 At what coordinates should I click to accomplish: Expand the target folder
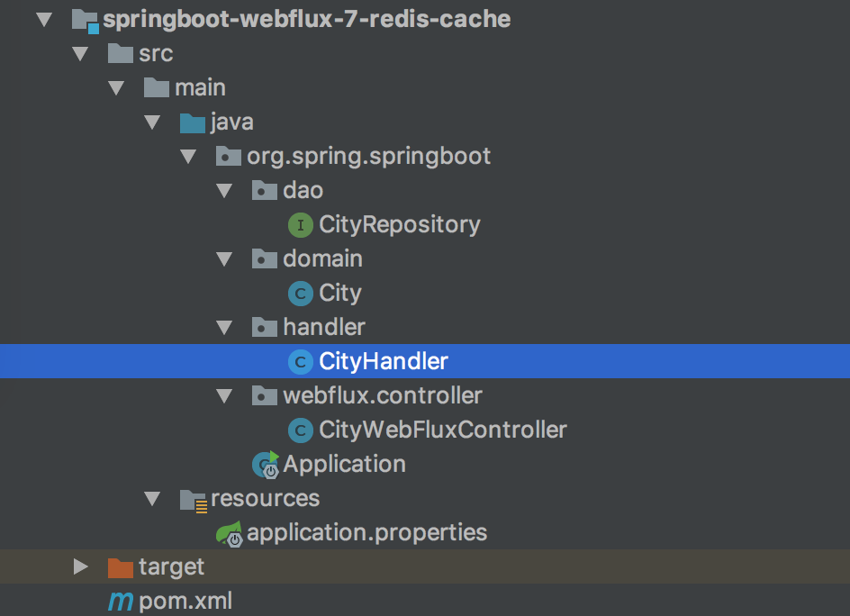pos(80,567)
